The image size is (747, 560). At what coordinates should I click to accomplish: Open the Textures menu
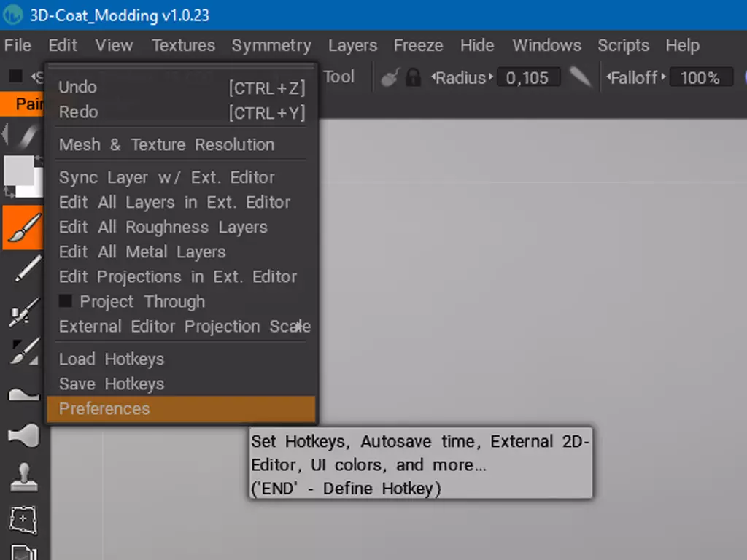183,45
